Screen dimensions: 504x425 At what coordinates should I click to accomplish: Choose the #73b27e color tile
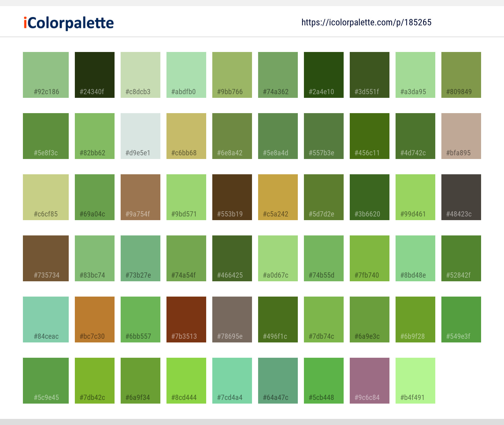point(141,258)
